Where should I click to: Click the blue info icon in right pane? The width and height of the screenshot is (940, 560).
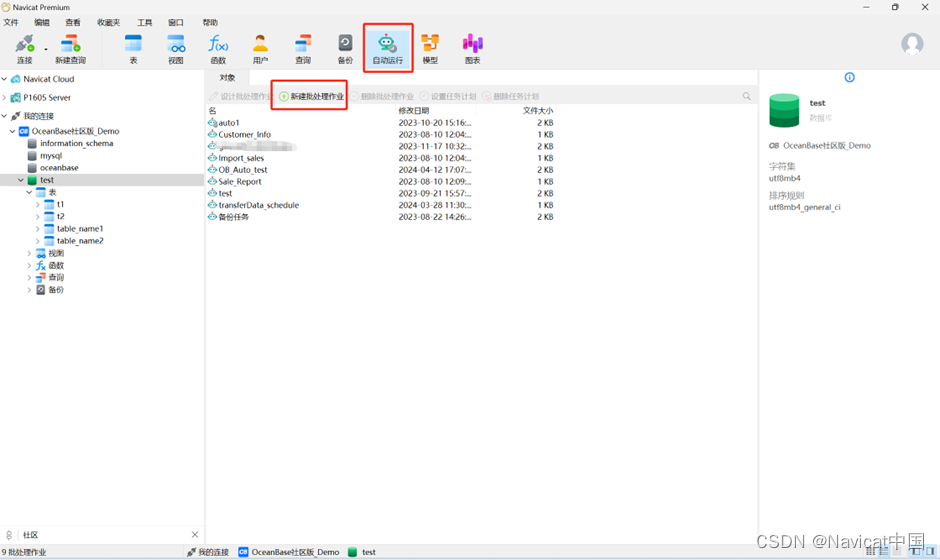click(x=849, y=77)
